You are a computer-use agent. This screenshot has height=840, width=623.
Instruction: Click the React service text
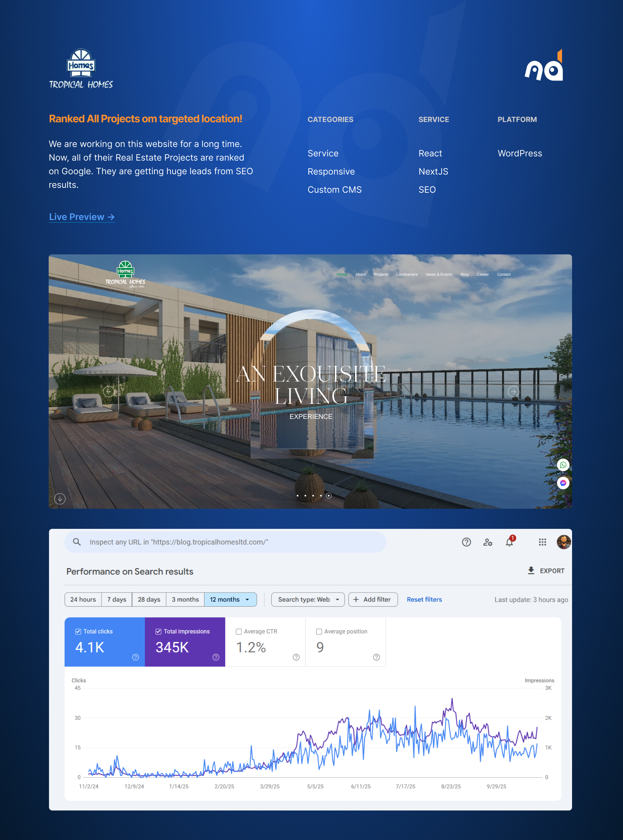(x=430, y=153)
